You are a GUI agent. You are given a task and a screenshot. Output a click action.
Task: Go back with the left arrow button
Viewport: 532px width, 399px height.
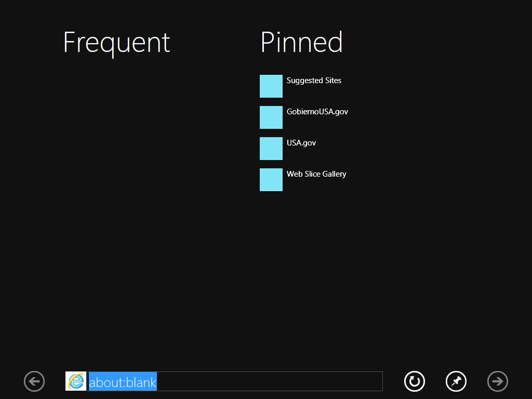[34, 381]
